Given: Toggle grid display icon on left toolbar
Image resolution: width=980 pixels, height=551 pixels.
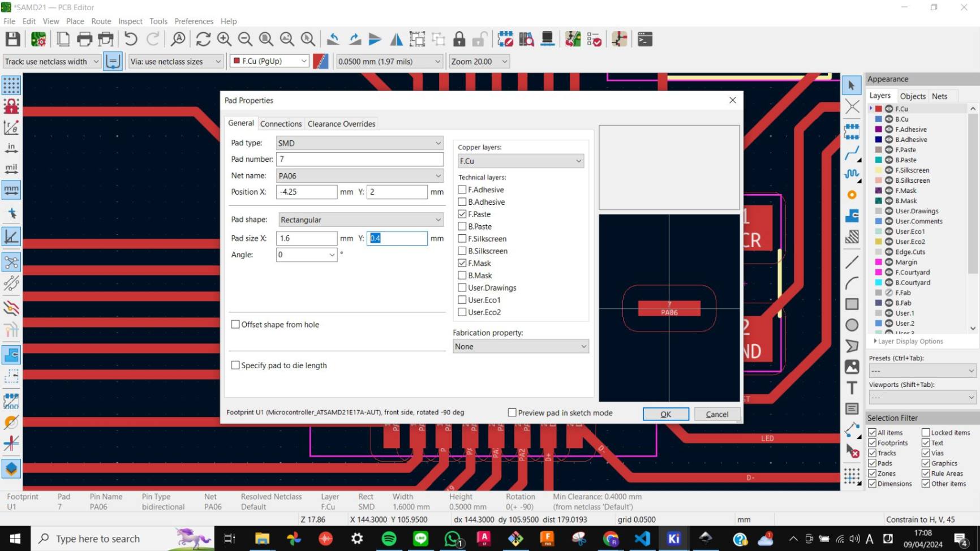Looking at the screenshot, I should tap(11, 85).
